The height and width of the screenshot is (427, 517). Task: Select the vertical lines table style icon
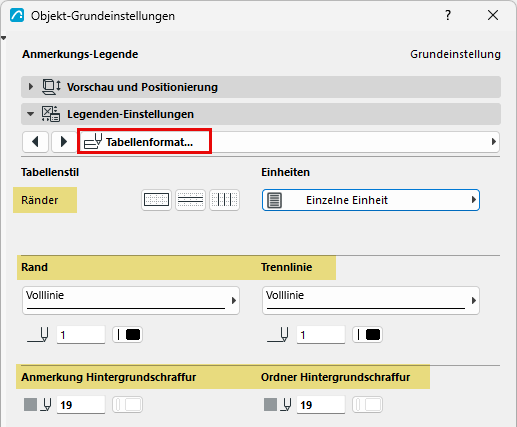(224, 200)
